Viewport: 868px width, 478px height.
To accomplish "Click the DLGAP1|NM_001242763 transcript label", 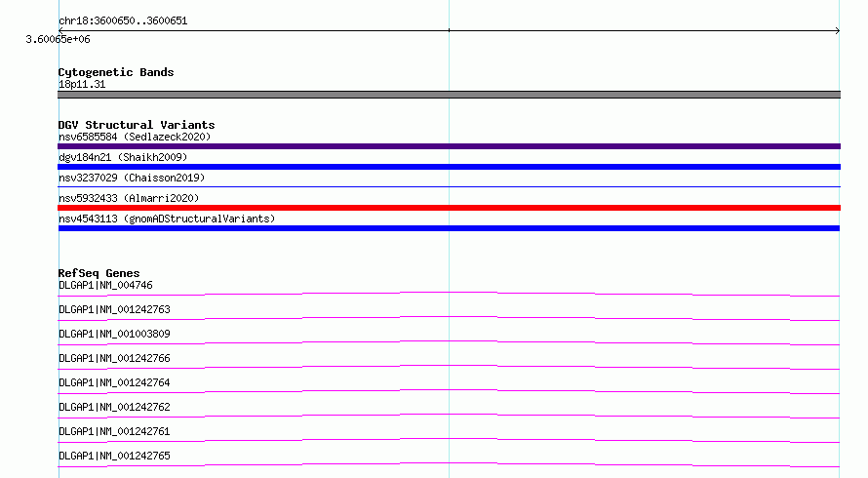I will pos(114,309).
